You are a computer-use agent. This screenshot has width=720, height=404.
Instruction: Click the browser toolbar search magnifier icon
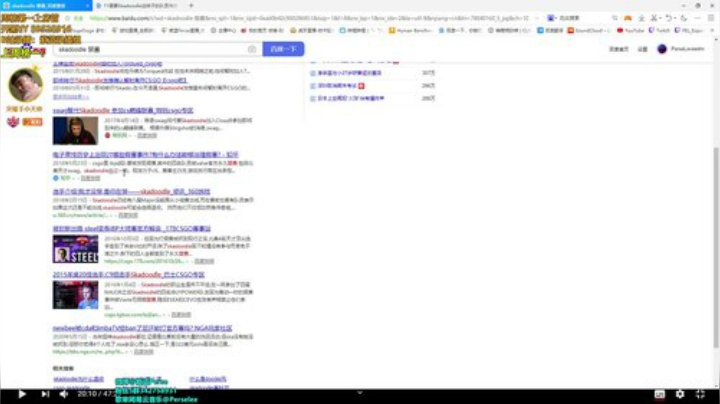click(x=614, y=18)
